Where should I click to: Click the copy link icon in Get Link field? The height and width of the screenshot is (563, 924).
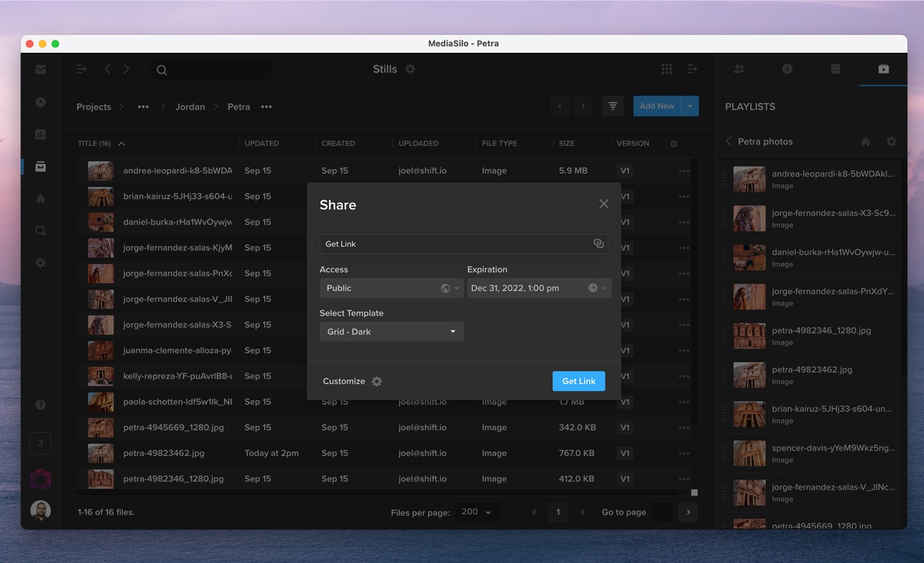(598, 244)
